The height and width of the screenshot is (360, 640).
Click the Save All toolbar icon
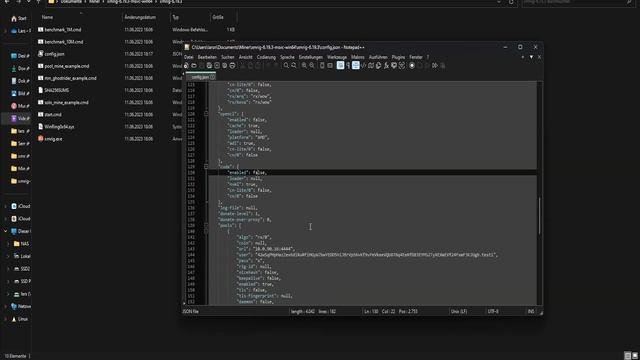(x=209, y=65)
